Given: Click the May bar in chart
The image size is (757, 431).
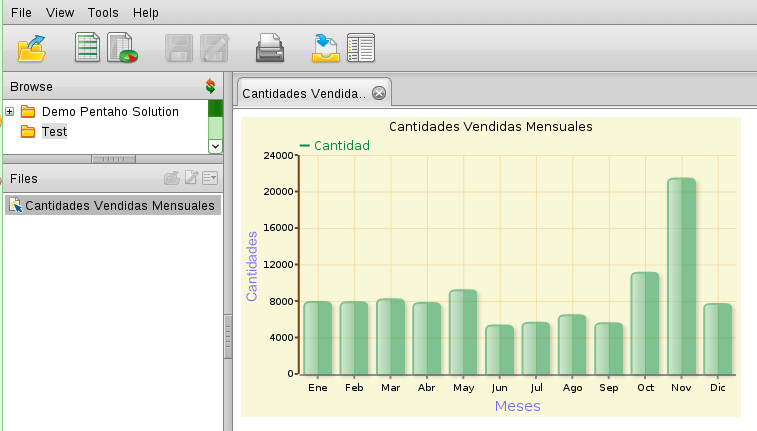Looking at the screenshot, I should [463, 332].
